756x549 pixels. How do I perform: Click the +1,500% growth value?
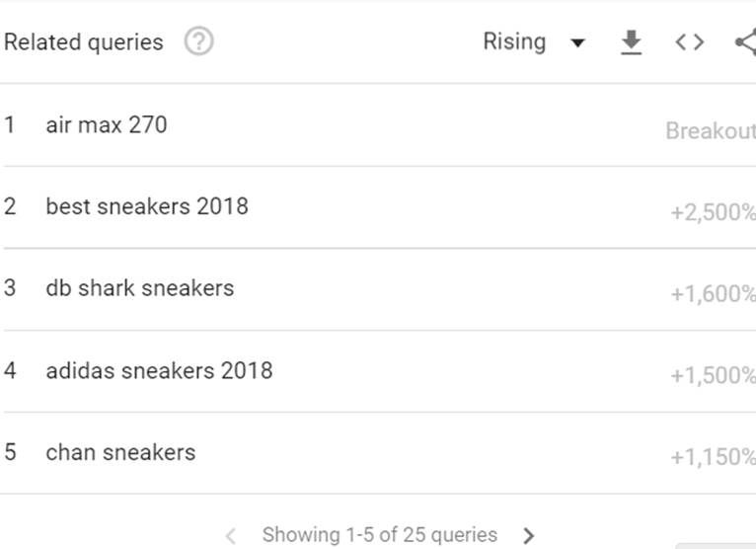click(x=713, y=376)
